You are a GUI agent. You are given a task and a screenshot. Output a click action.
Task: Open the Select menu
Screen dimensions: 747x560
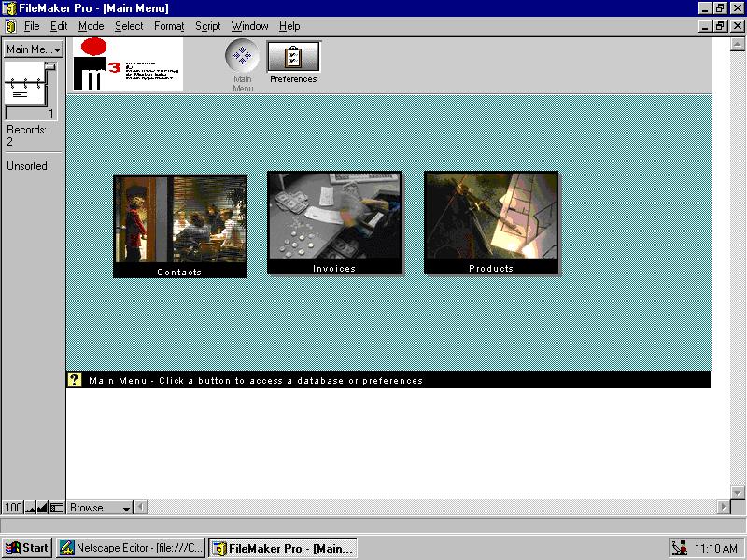(x=129, y=26)
